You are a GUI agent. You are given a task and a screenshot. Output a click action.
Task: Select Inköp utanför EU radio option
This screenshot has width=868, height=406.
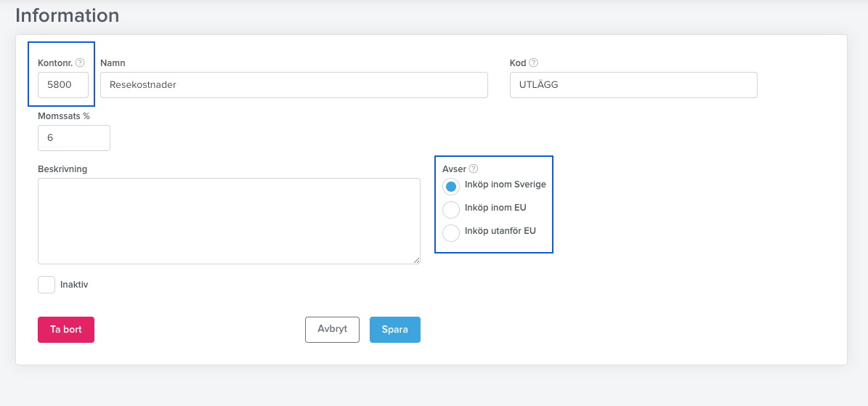[x=451, y=233]
